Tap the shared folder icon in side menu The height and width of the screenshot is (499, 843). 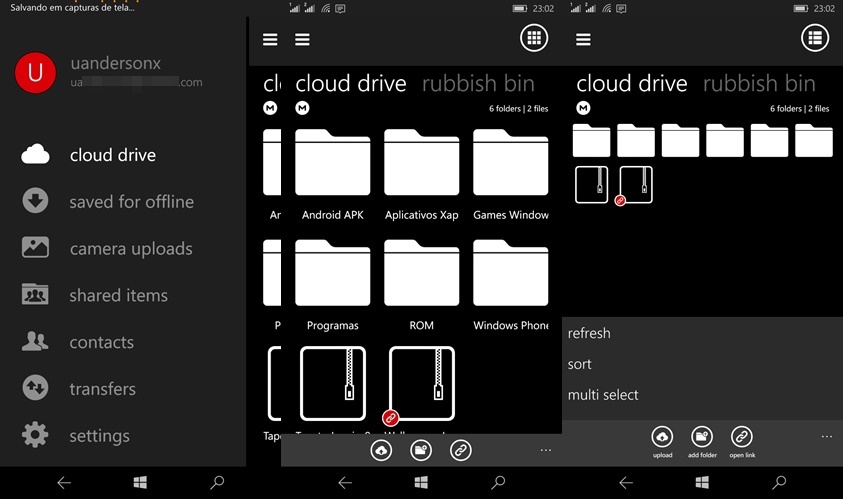[35, 294]
